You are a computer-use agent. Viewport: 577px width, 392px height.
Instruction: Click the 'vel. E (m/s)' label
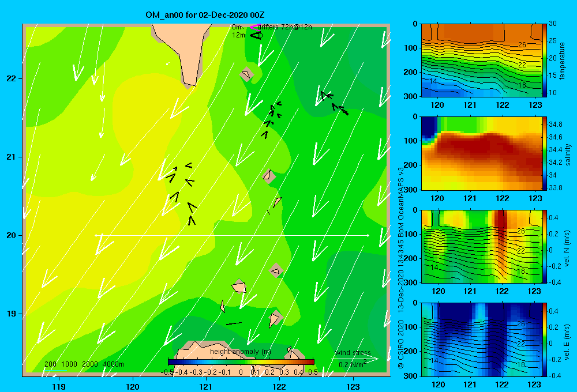click(567, 342)
